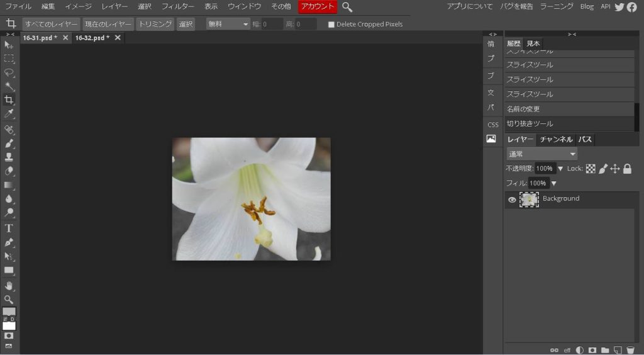Enable Delete Cropped Pixels checkbox
Image resolution: width=644 pixels, height=355 pixels.
click(331, 25)
